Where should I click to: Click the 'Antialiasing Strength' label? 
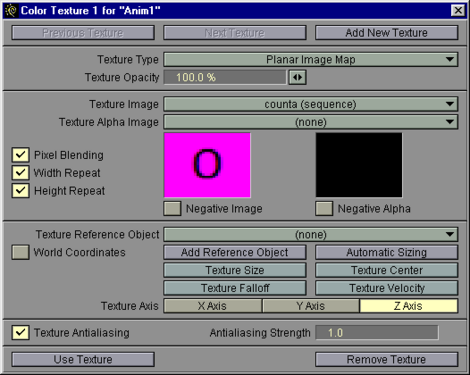tap(260, 333)
